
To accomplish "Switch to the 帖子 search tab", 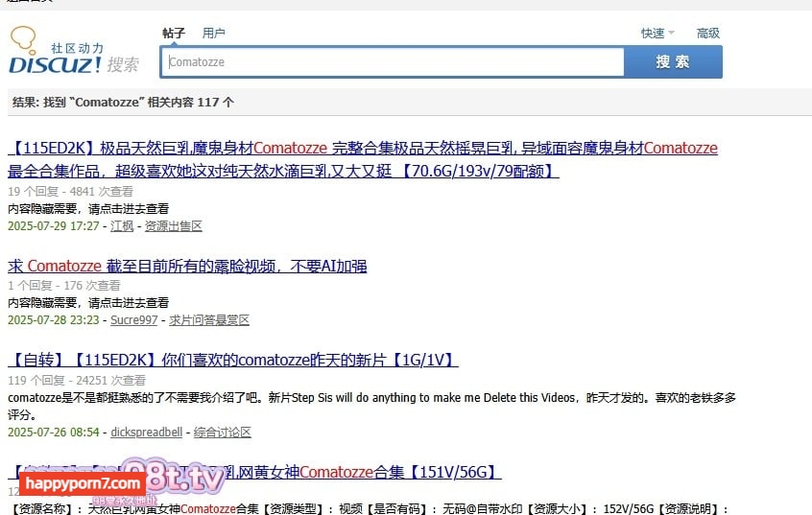I will point(174,33).
